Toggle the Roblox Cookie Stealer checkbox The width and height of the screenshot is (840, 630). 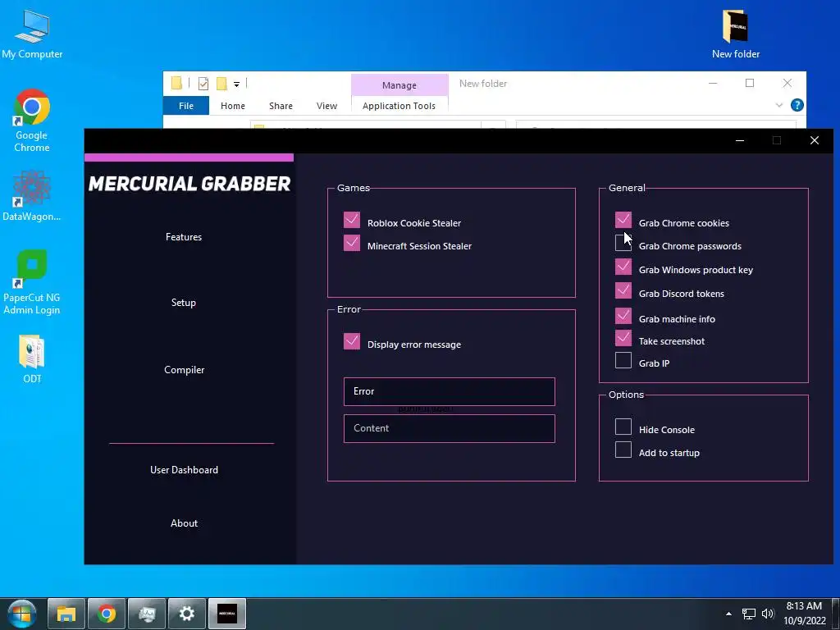click(352, 220)
